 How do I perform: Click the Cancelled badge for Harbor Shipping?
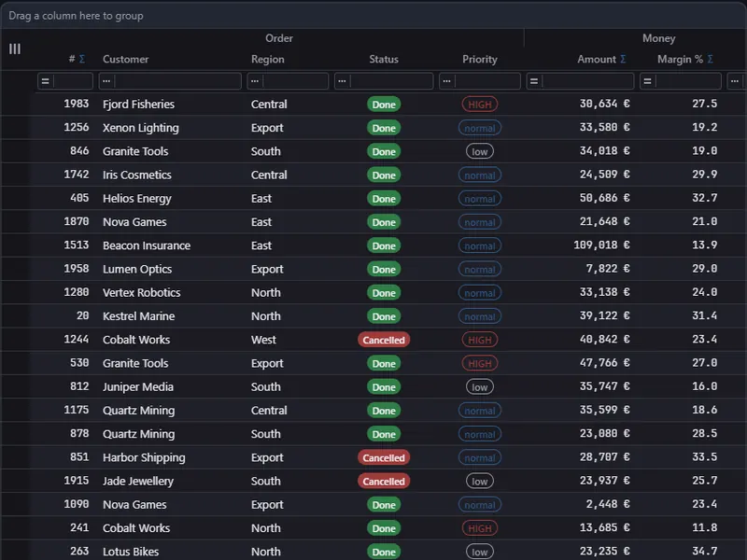coord(384,457)
